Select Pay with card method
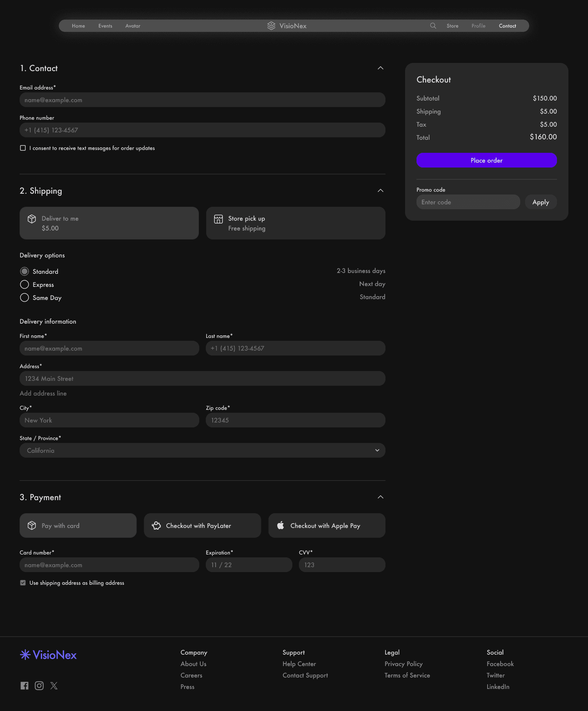The width and height of the screenshot is (588, 711). click(x=78, y=525)
